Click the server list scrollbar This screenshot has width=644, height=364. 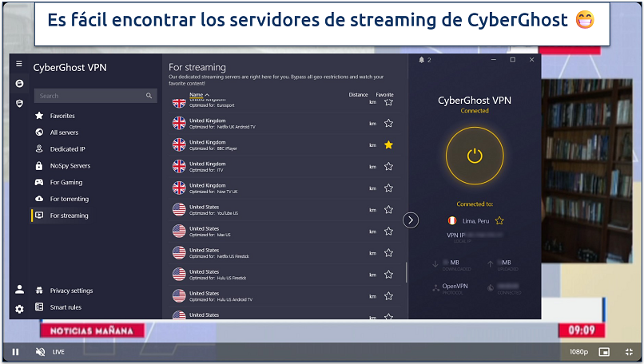pyautogui.click(x=406, y=272)
